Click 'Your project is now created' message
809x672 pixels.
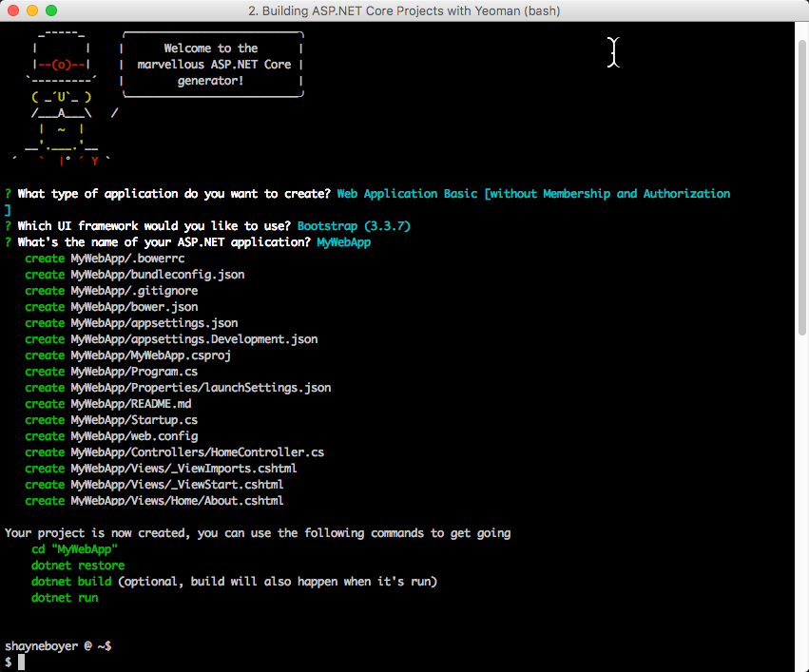coord(258,533)
